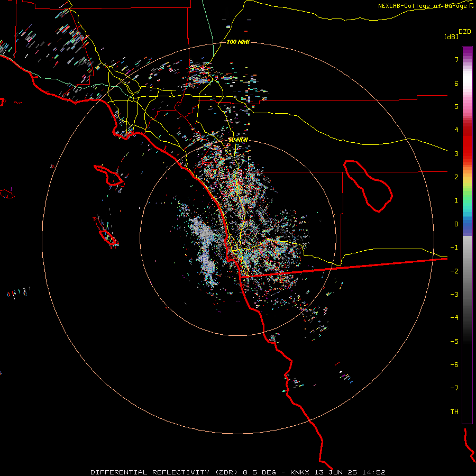The image size is (476, 476).
Task: Click the -3 value on the color scale
Action: 454,295
